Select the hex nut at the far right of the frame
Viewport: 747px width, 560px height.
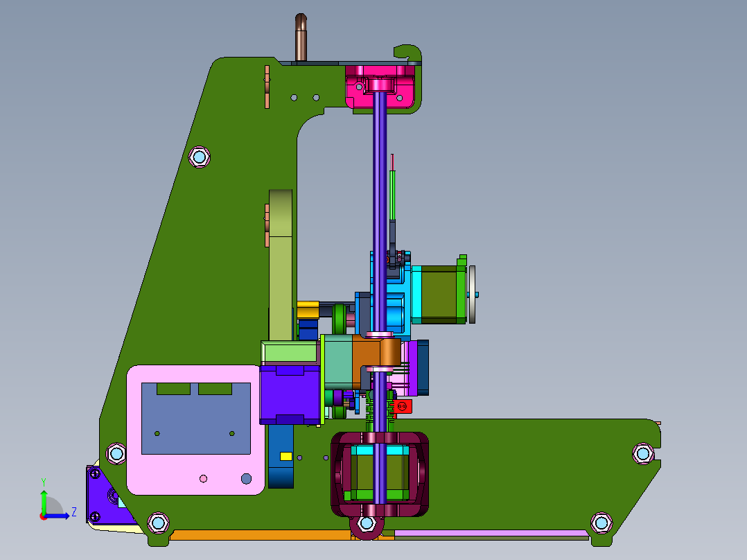click(x=642, y=453)
